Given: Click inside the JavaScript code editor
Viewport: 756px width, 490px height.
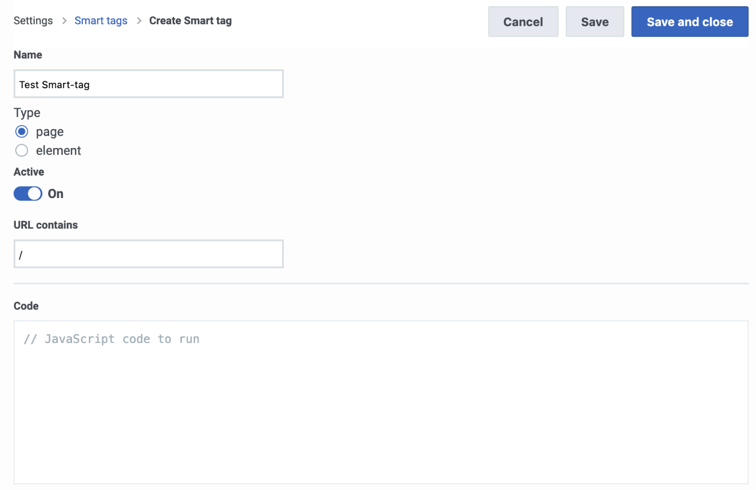Looking at the screenshot, I should click(381, 402).
